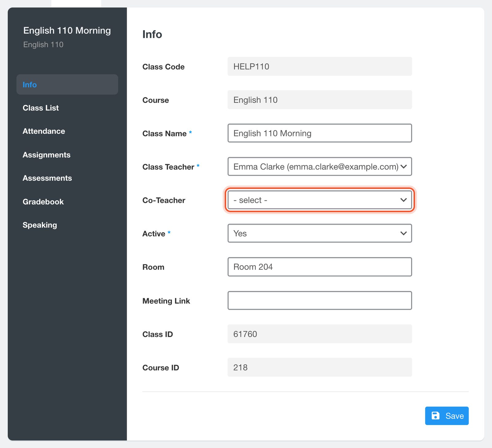Click the 'Class Teacher' field label
The height and width of the screenshot is (448, 492).
pos(168,167)
